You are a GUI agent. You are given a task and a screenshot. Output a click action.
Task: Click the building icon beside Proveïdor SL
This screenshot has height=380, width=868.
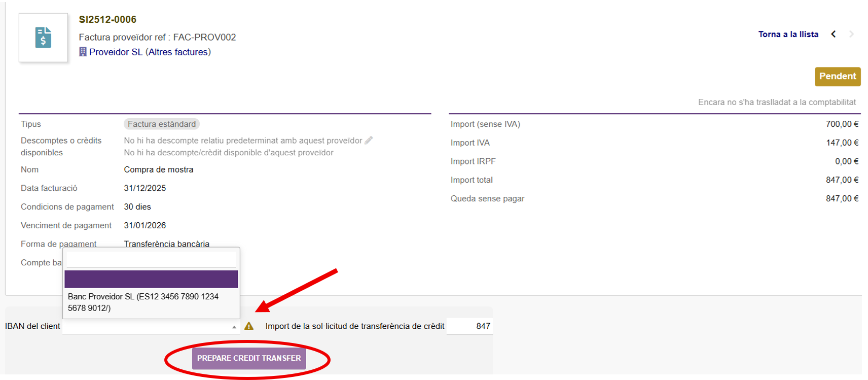point(83,52)
